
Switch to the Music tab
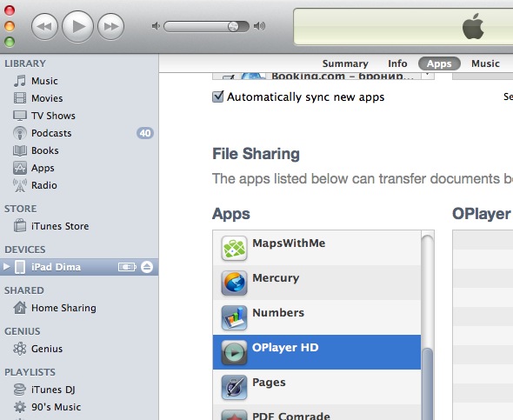pos(485,63)
